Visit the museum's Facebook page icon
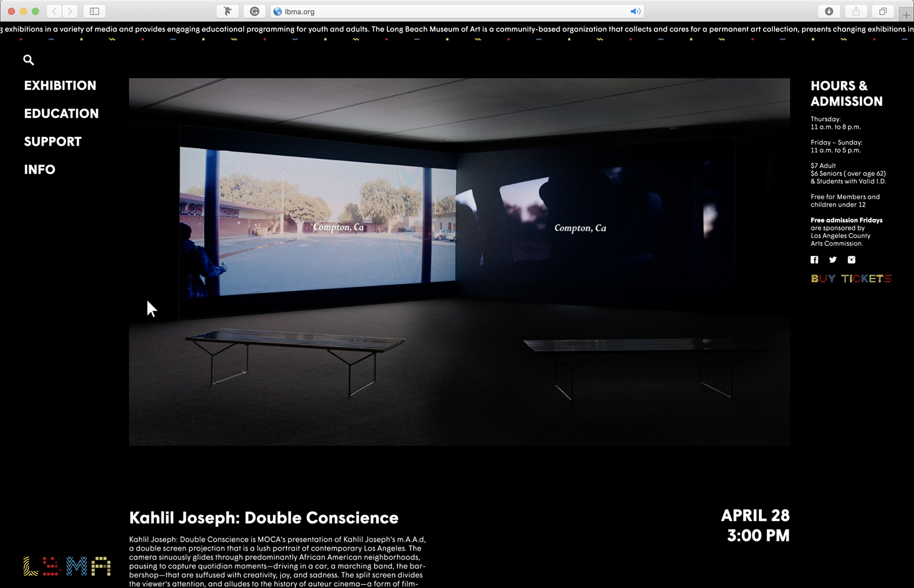 (x=814, y=260)
